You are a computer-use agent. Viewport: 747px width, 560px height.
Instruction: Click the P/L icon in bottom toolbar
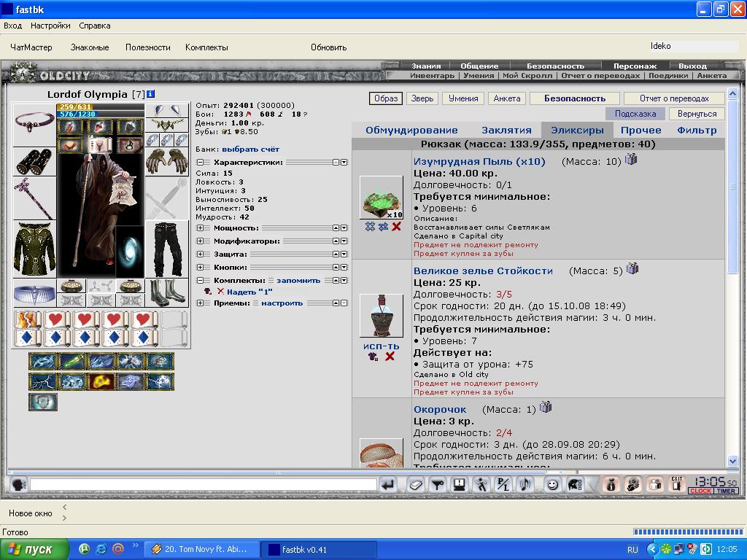pyautogui.click(x=503, y=485)
